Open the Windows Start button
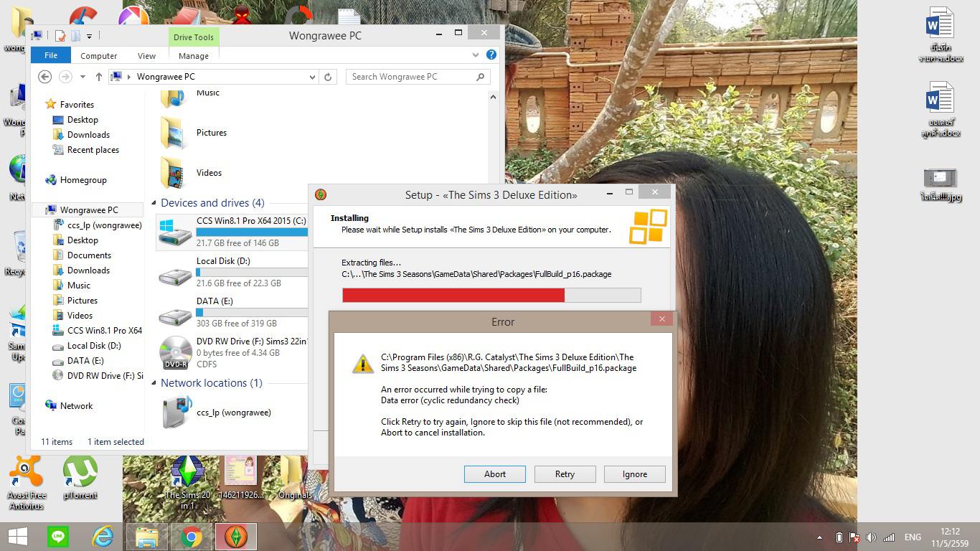 pyautogui.click(x=17, y=537)
